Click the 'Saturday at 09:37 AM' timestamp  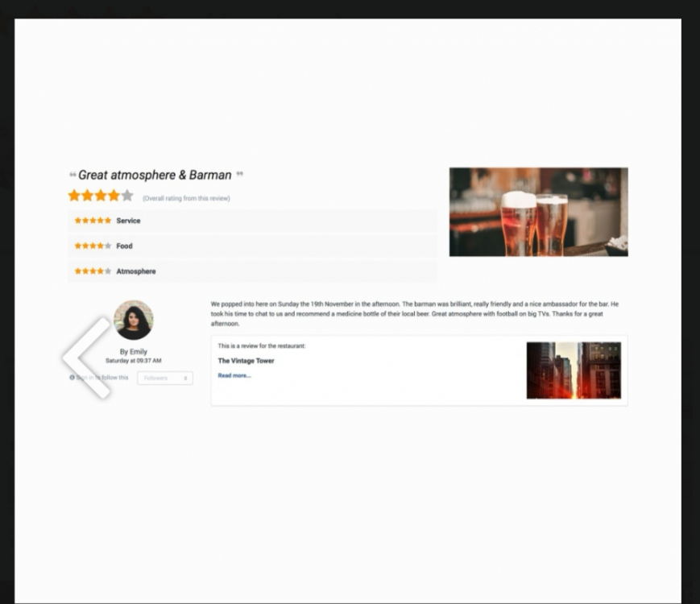pyautogui.click(x=134, y=360)
